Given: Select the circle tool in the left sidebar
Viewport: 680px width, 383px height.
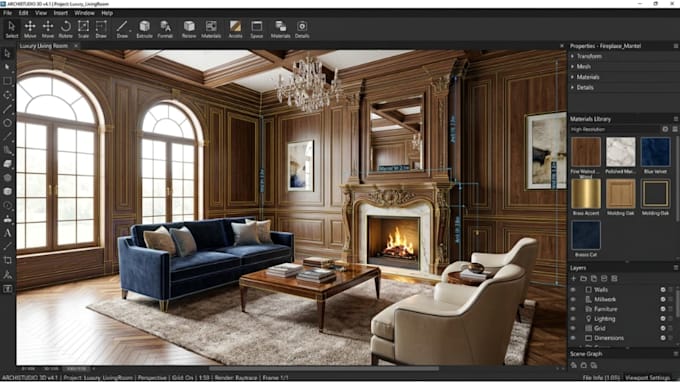Looking at the screenshot, I should 7,123.
